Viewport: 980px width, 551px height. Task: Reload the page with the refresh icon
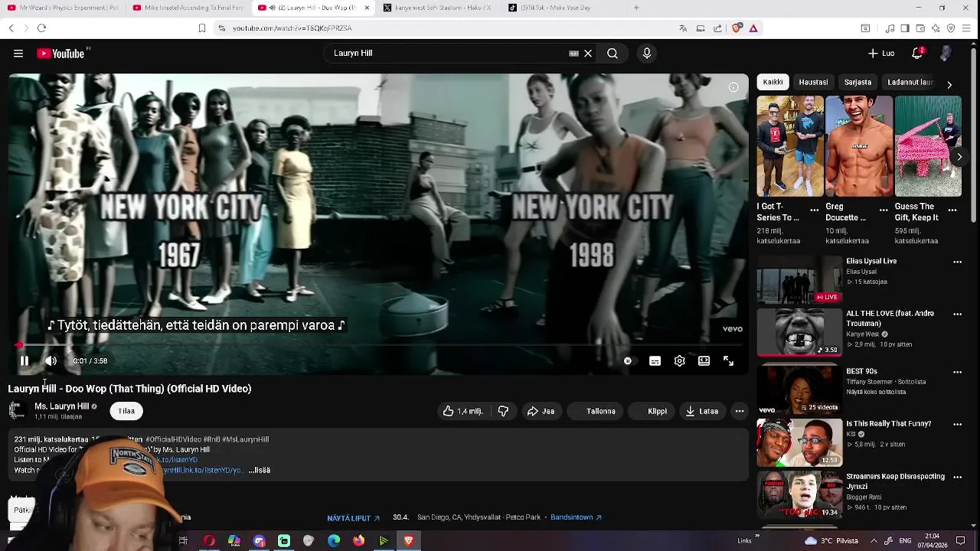[41, 28]
